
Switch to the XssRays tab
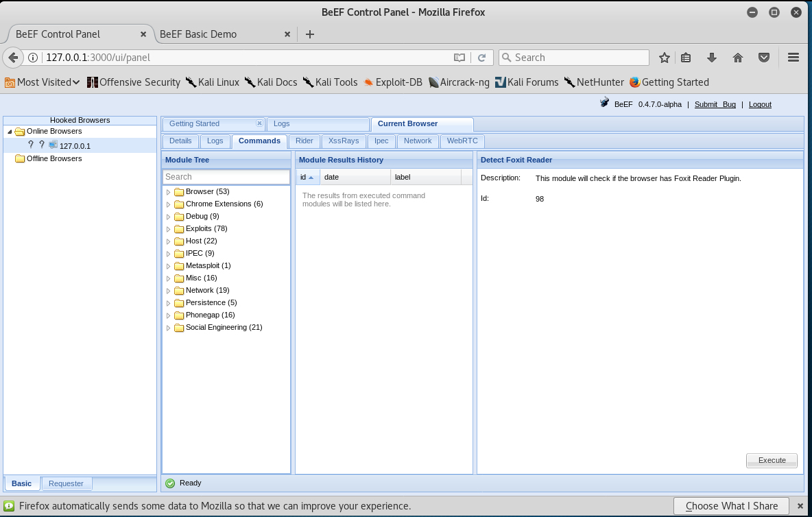point(343,141)
